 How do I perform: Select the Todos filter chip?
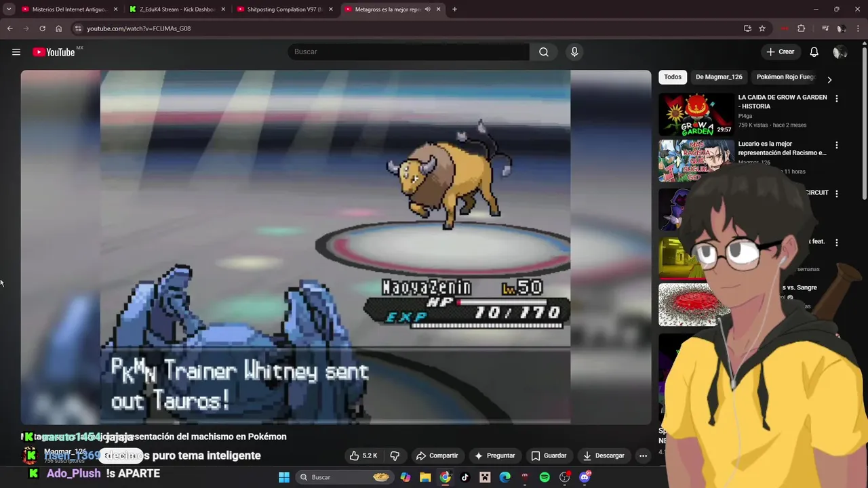673,77
